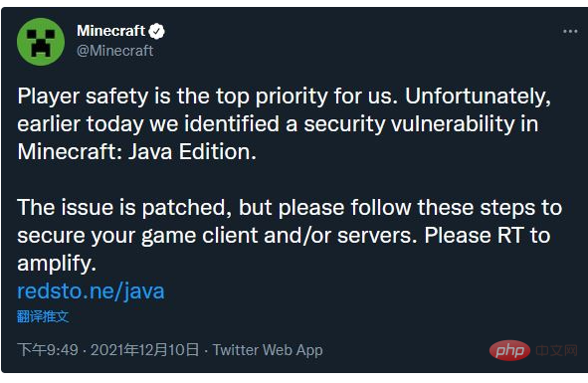Click the phrase "Please RT to"
The height and width of the screenshot is (383, 588).
[x=488, y=235]
